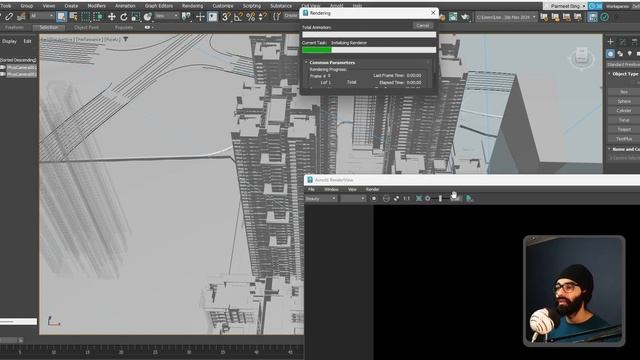Cancel the rendering in the Rendering dialog

(422, 26)
